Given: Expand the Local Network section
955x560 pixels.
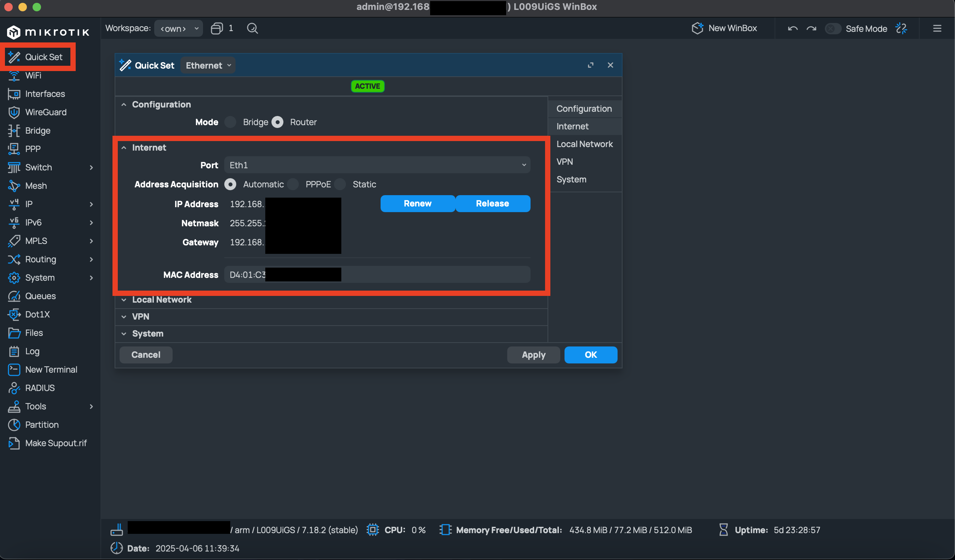Looking at the screenshot, I should (162, 300).
